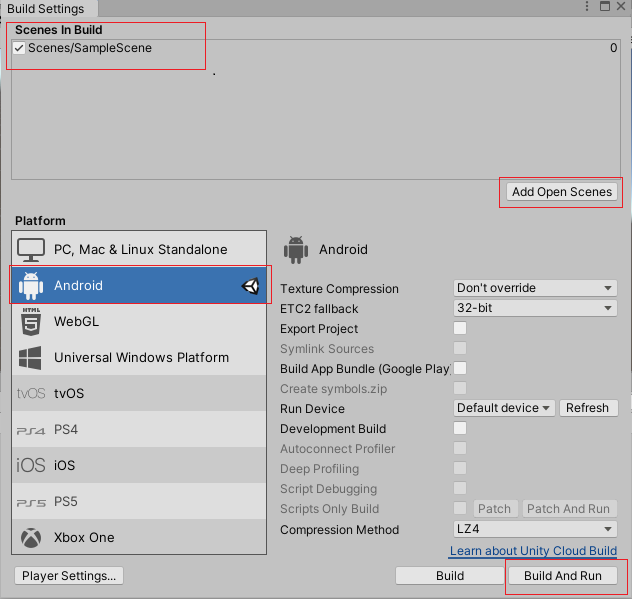Screen dimensions: 632x599
Task: Open the ETC2 fallback dropdown
Action: pos(535,308)
